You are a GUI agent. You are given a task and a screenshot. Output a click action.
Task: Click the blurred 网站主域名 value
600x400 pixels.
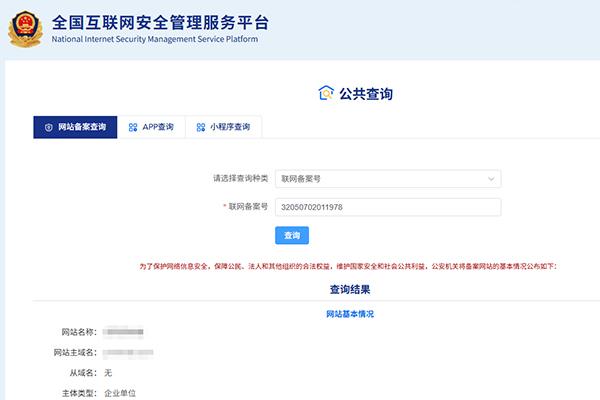tap(128, 352)
